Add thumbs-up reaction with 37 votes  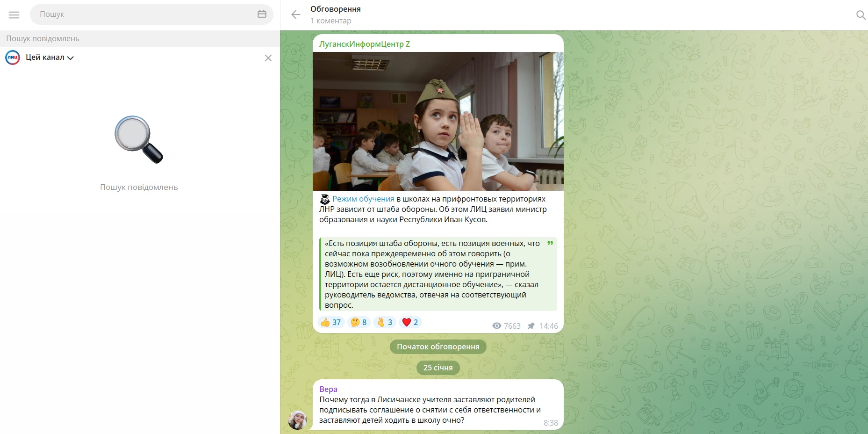click(x=331, y=322)
